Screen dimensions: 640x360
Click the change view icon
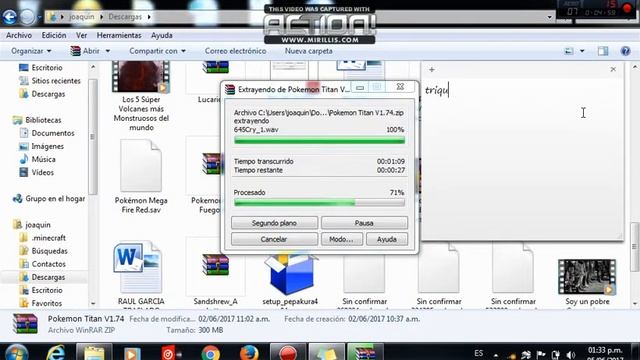(x=569, y=51)
